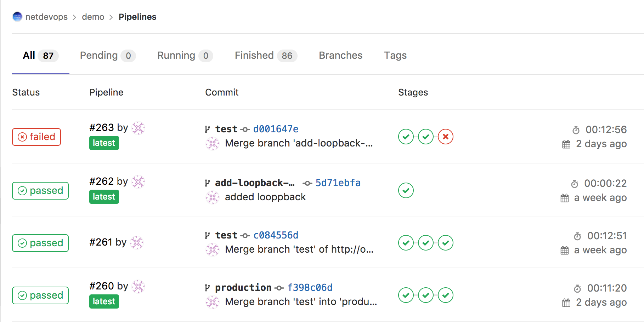Click the failed status badge for pipeline #263
The width and height of the screenshot is (644, 322).
(x=36, y=137)
